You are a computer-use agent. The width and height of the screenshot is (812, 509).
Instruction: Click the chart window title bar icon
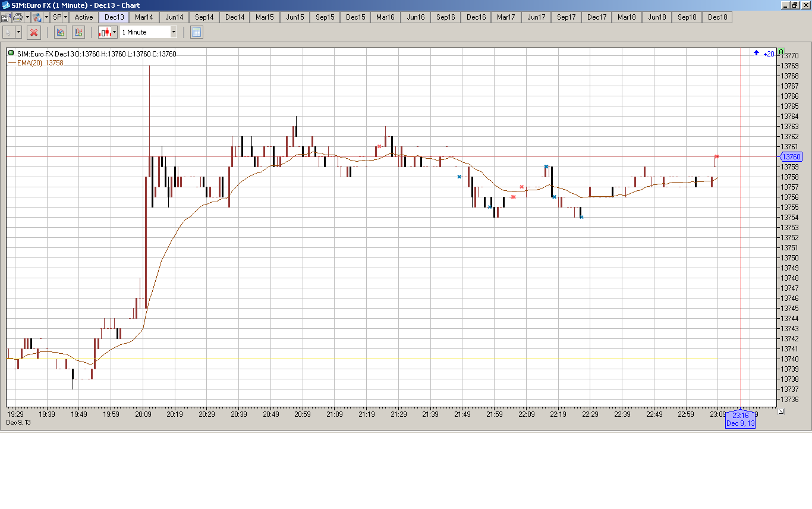[5, 5]
